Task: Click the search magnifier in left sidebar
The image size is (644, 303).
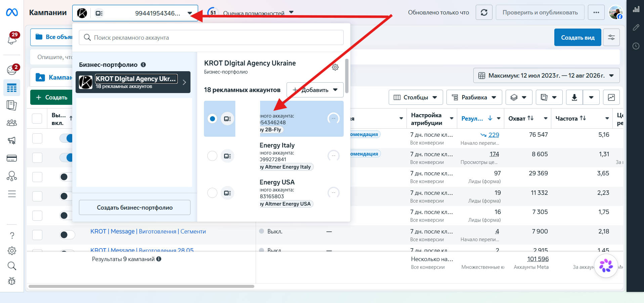Action: coord(12,266)
